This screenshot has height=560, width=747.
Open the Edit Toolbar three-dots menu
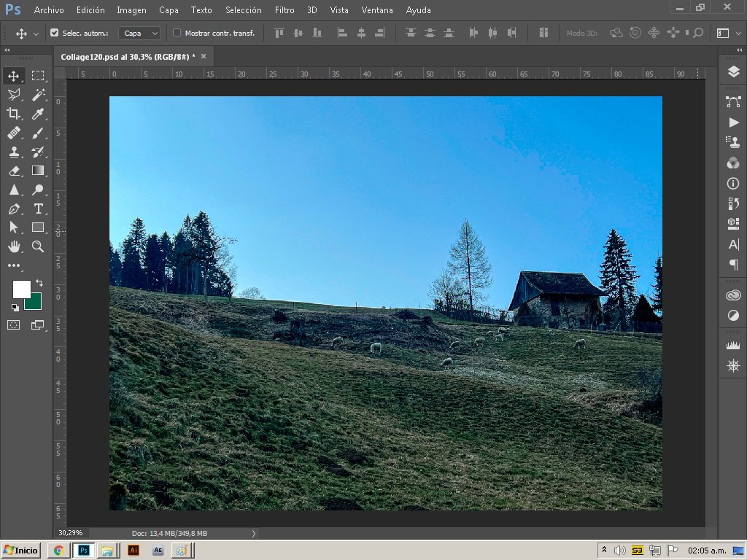[x=14, y=265]
